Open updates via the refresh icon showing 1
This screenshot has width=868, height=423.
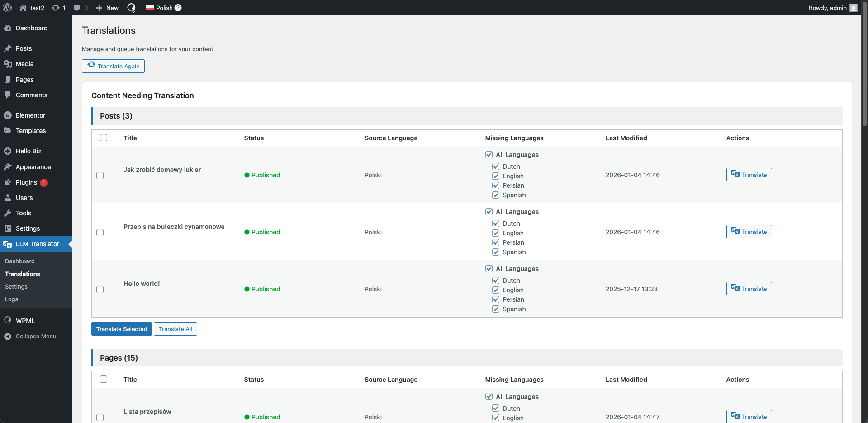[55, 8]
